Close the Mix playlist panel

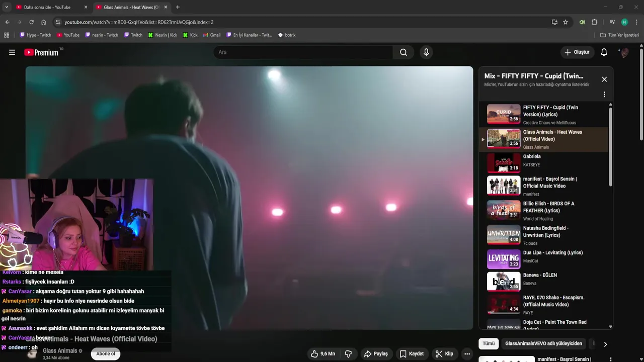pyautogui.click(x=604, y=79)
